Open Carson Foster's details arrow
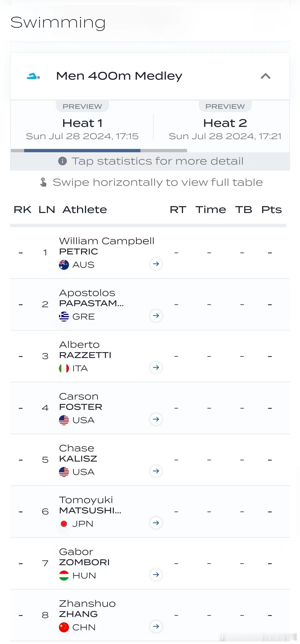Viewport: 300px width, 644px height. [156, 419]
